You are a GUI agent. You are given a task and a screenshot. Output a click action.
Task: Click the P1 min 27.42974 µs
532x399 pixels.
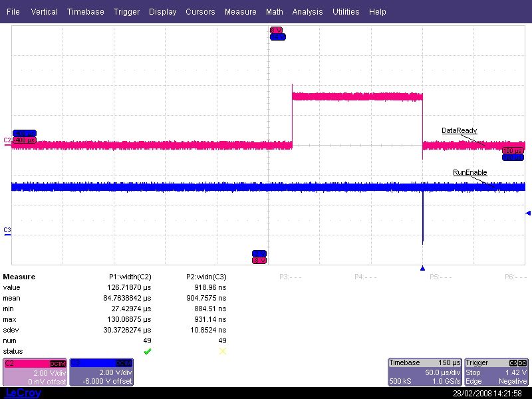tap(131, 309)
